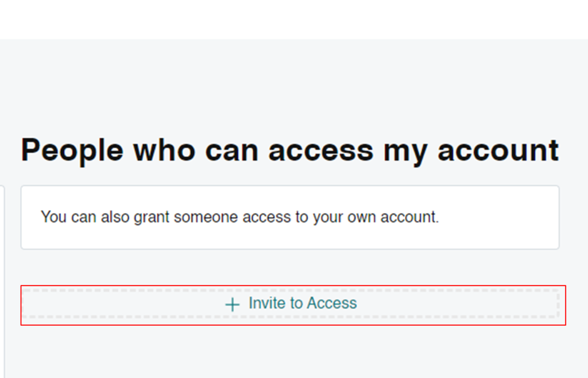588x378 pixels.
Task: Select the Invite to Access label text
Action: coord(303,303)
